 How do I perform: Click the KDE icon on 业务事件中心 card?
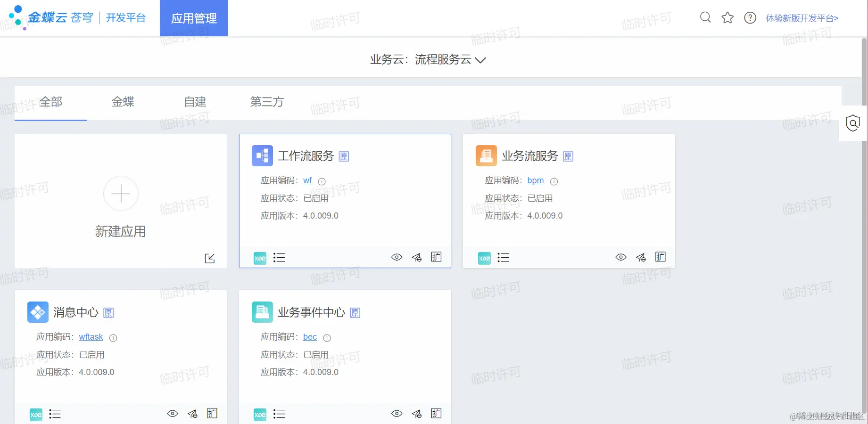tap(260, 414)
